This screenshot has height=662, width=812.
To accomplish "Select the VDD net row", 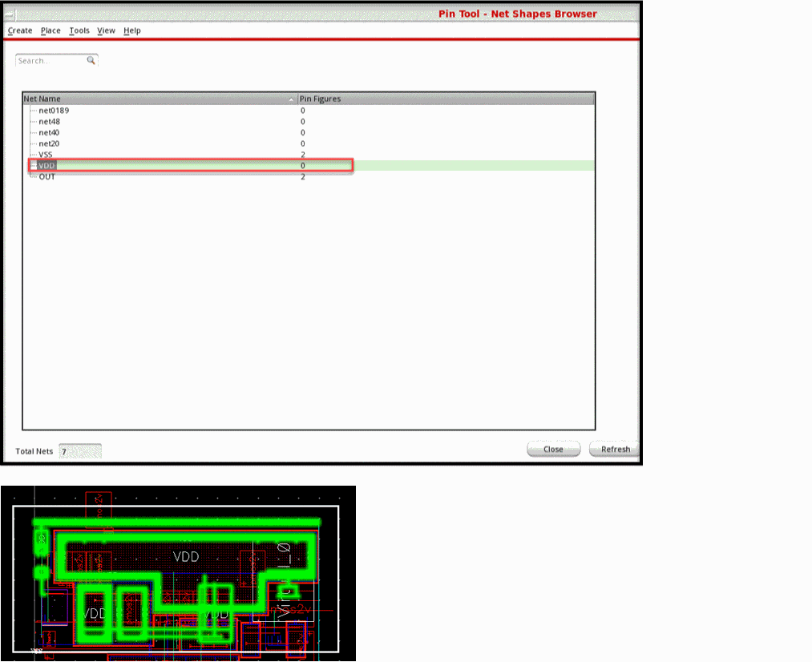I will 309,166.
